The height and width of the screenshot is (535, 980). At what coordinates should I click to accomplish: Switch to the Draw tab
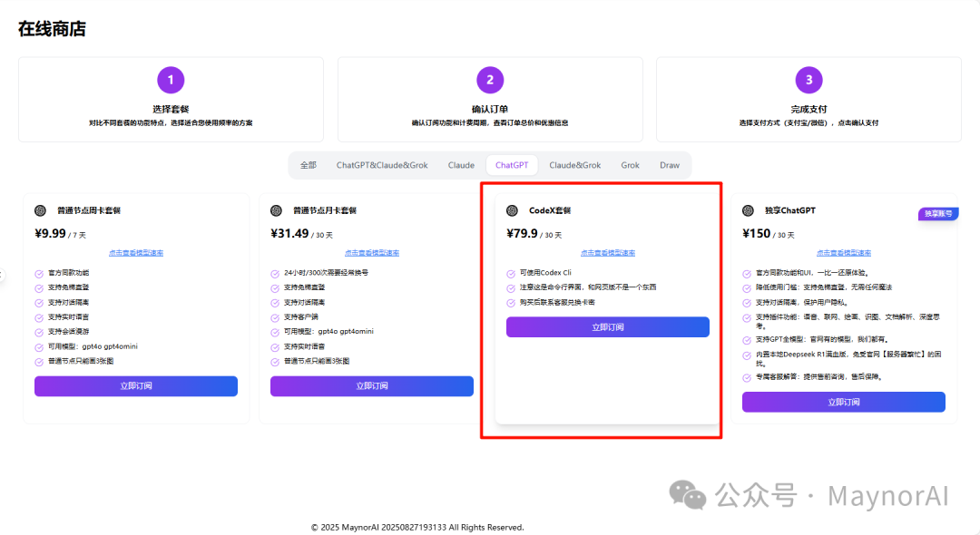pos(670,165)
